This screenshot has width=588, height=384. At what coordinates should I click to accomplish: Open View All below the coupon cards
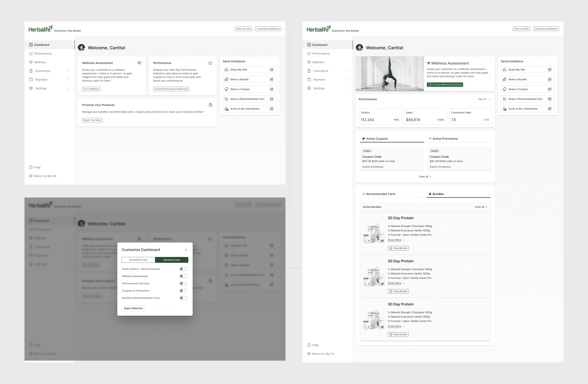pos(425,177)
